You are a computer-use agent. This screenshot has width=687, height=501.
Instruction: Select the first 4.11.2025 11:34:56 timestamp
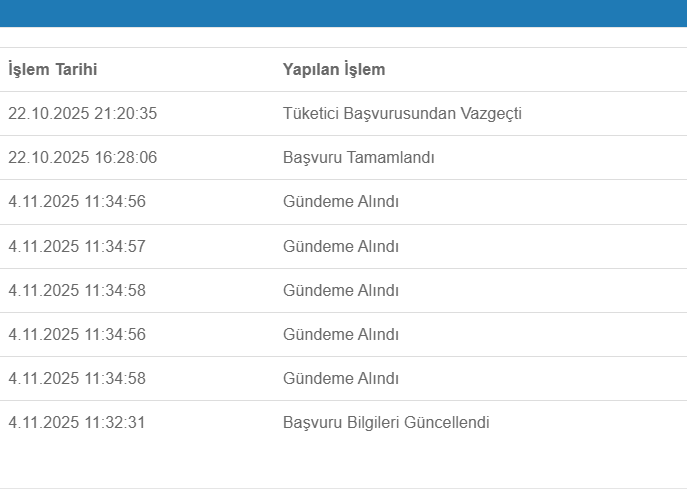click(77, 202)
